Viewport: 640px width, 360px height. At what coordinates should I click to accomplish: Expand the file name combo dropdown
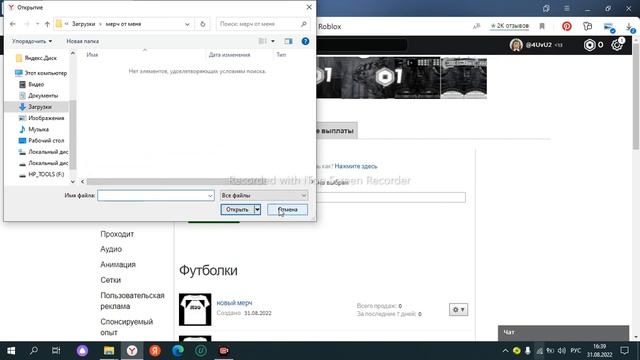210,196
